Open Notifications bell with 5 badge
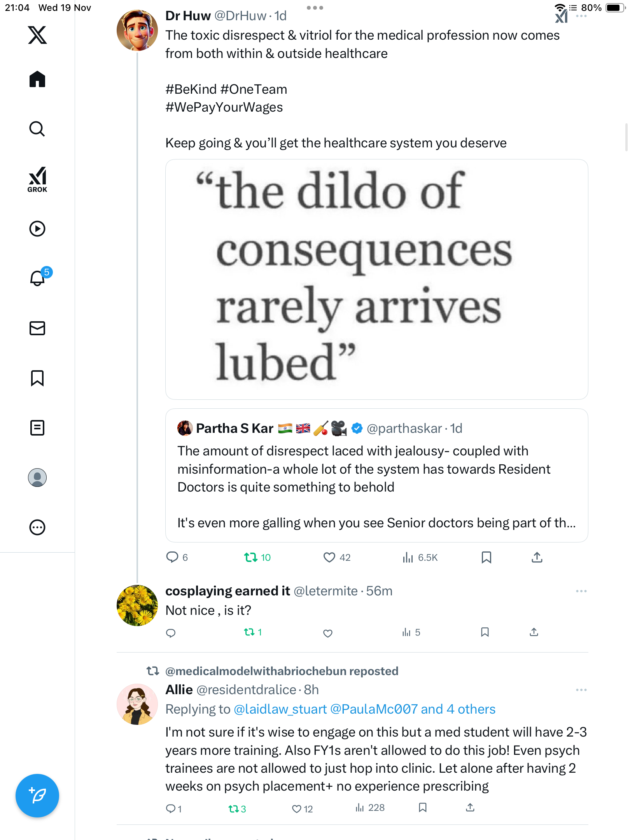This screenshot has height=840, width=630. point(38,278)
